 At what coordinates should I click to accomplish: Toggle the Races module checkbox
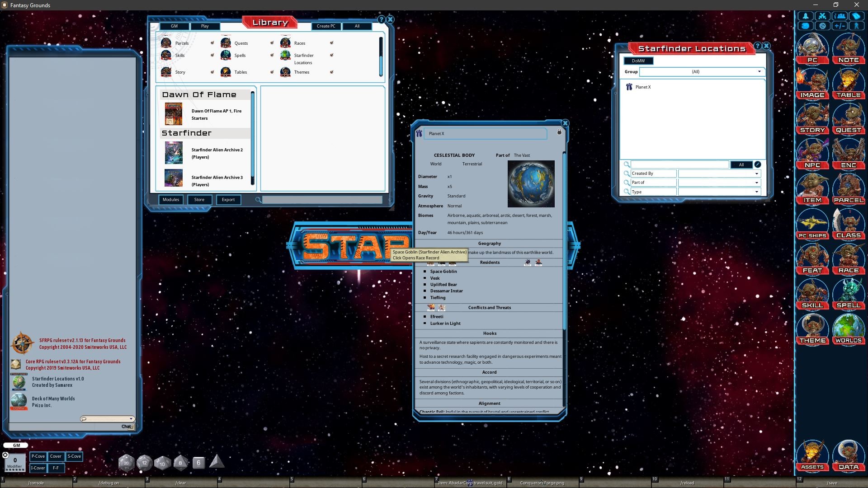(x=332, y=42)
